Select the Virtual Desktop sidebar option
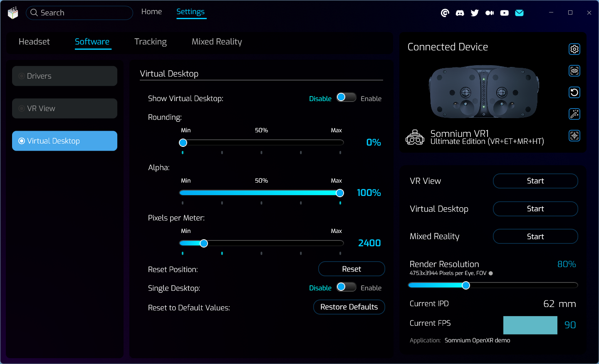The image size is (599, 364). (x=64, y=141)
